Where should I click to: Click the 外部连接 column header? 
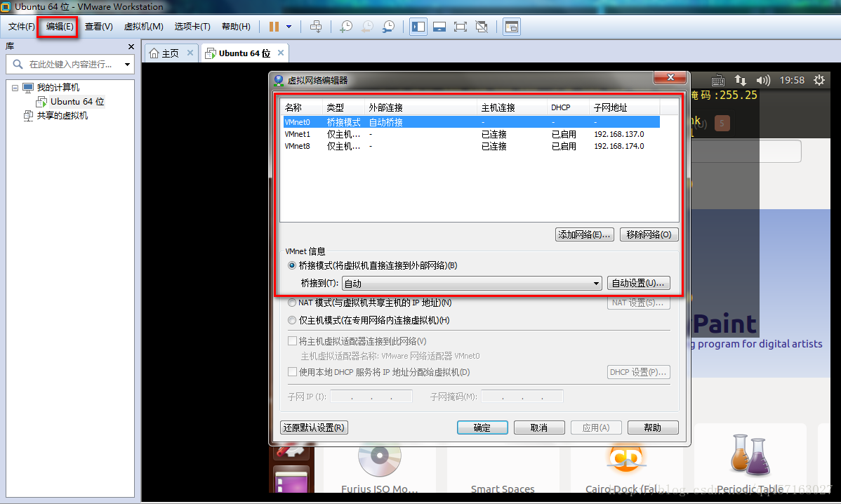[420, 107]
